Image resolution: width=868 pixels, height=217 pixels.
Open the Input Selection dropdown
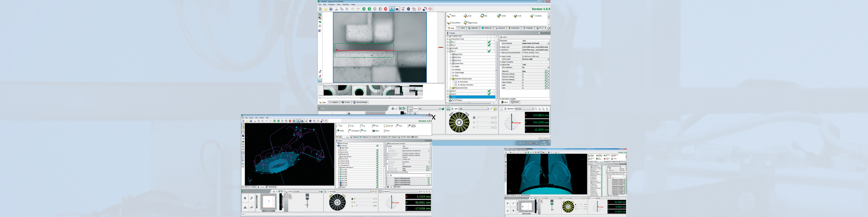548,43
